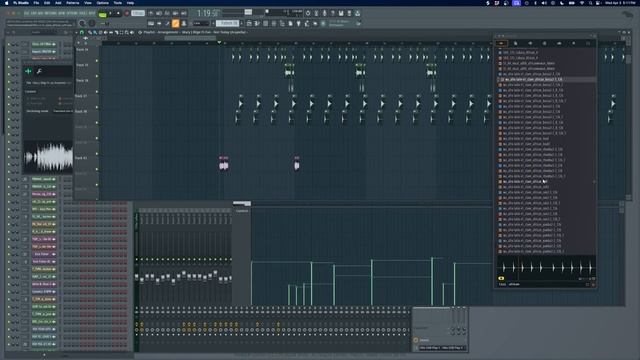This screenshot has width=640, height=360.
Task: Click the playlist horizontal scrollbar
Action: click(x=190, y=38)
